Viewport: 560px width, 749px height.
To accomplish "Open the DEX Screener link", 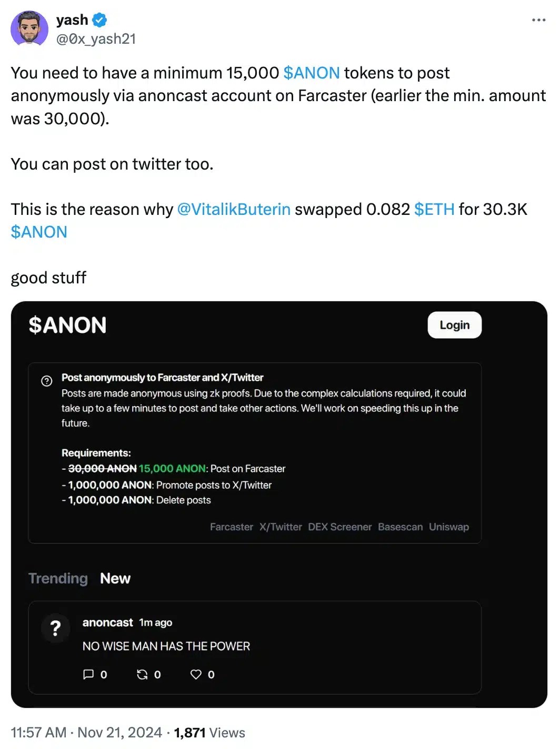I will [339, 527].
